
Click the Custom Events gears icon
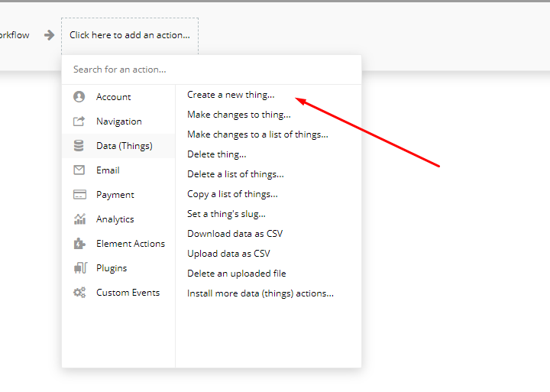[x=79, y=293]
